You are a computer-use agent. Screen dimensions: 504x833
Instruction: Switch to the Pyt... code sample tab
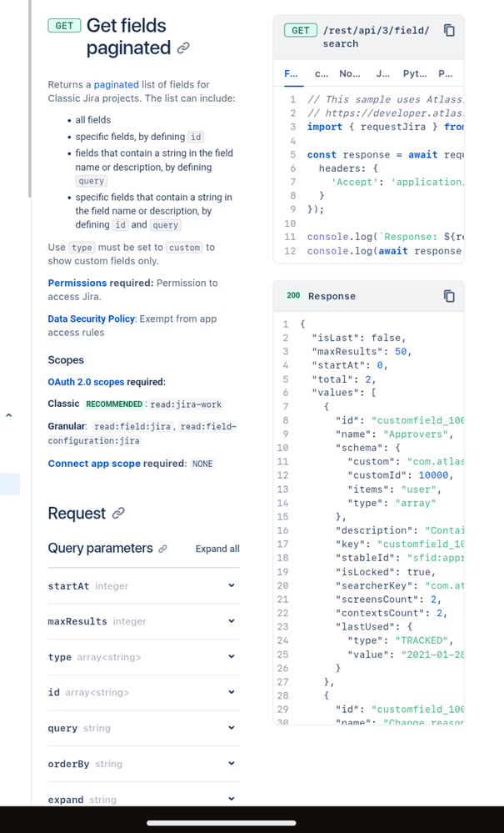coord(415,74)
